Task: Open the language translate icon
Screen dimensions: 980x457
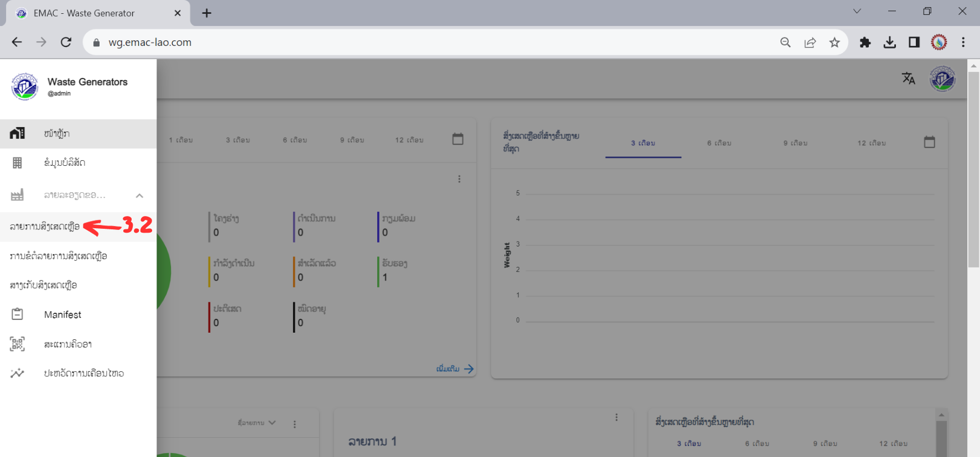Action: [908, 78]
